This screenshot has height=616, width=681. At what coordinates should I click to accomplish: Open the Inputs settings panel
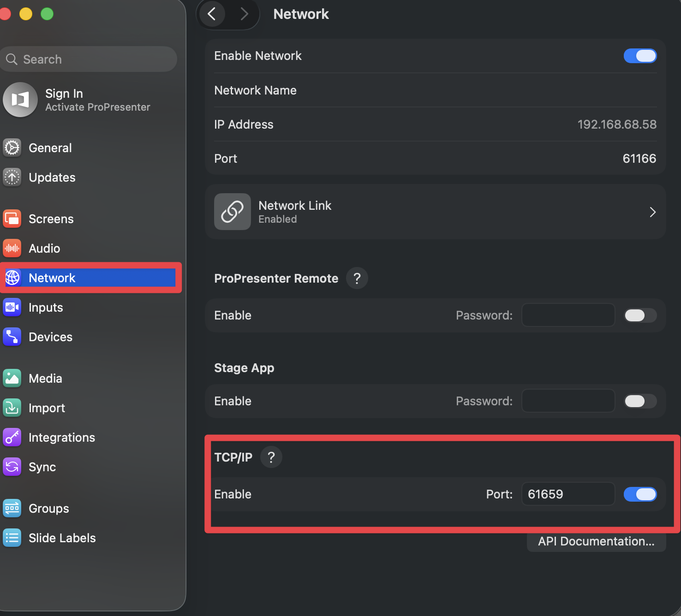46,307
